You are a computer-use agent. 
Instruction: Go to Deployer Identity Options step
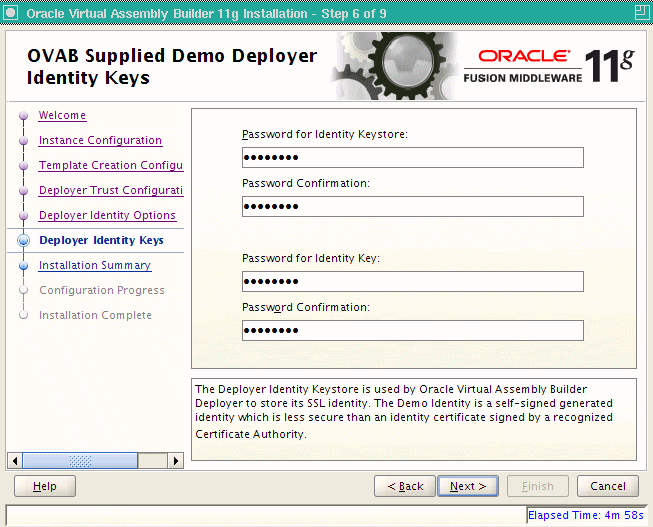coord(107,215)
